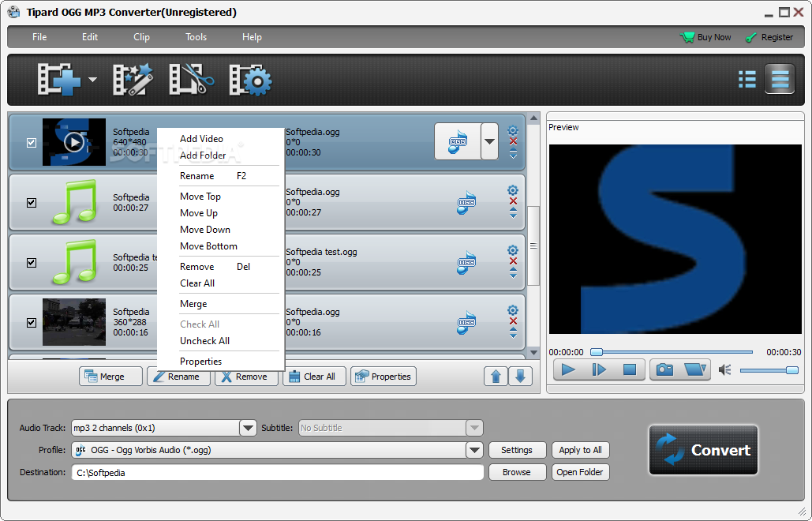812x521 pixels.
Task: Click the OGG profile icon of the 00:00:27 row
Action: [466, 202]
